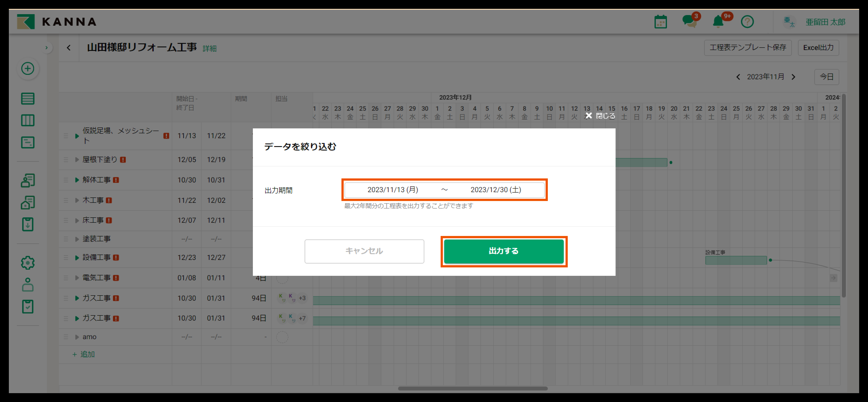
Task: Click the end date 2023/12/30 field
Action: pyautogui.click(x=495, y=190)
